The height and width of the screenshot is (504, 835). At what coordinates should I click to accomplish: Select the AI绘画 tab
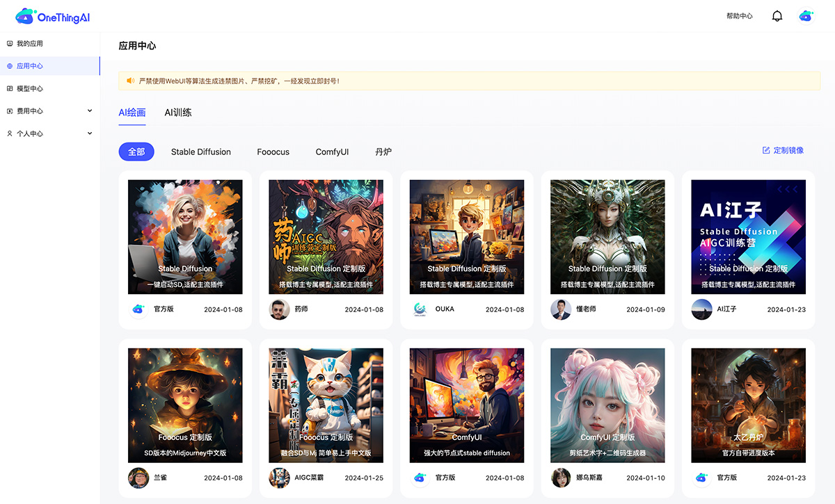(x=132, y=113)
